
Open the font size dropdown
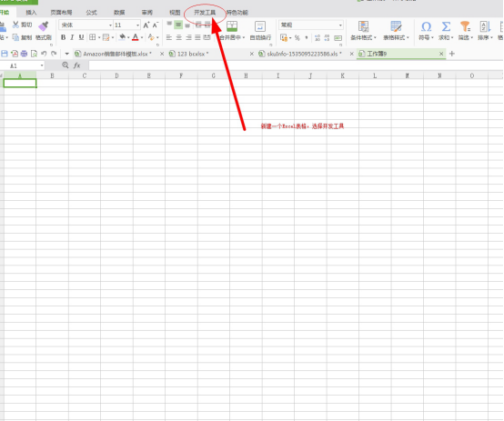point(137,25)
